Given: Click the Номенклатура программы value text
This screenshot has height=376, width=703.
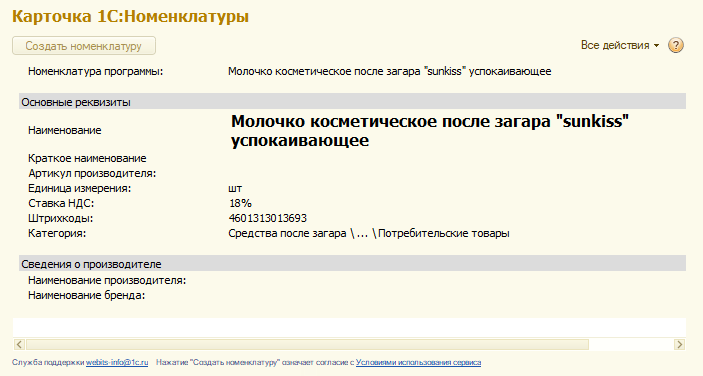Looking at the screenshot, I should pyautogui.click(x=390, y=71).
